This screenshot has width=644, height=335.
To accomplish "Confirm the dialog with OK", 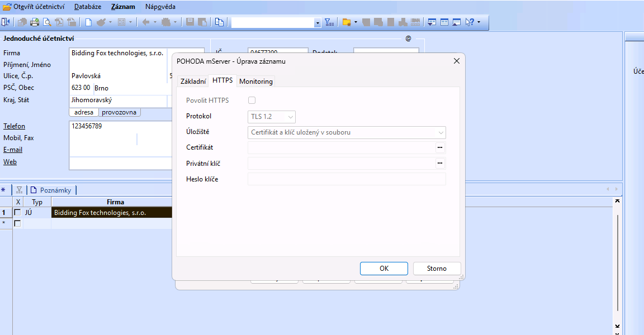I will pos(383,269).
